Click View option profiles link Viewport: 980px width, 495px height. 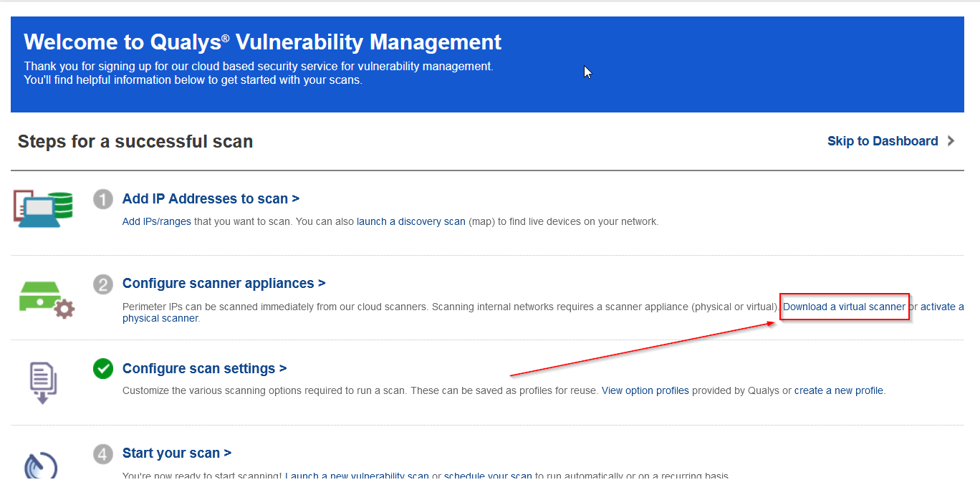645,390
